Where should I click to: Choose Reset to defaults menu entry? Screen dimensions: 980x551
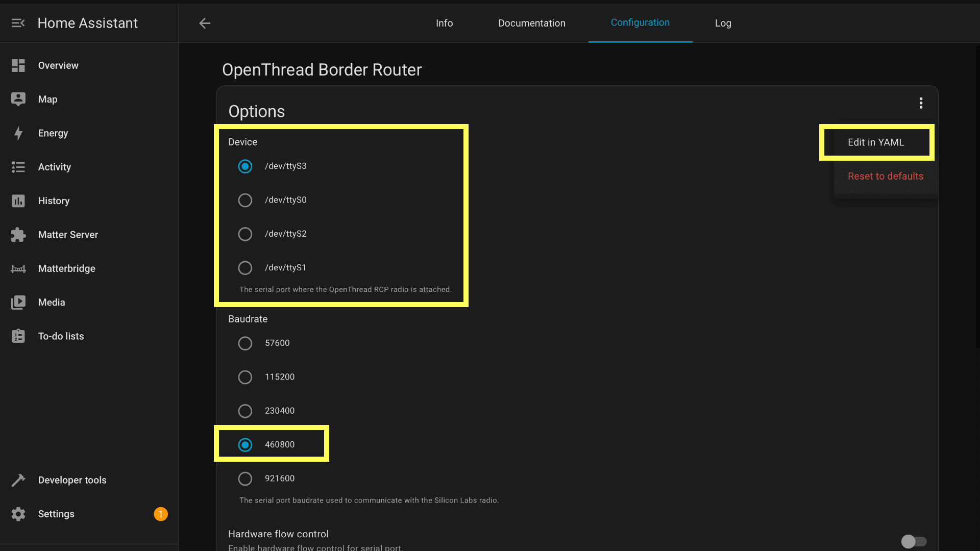coord(885,176)
